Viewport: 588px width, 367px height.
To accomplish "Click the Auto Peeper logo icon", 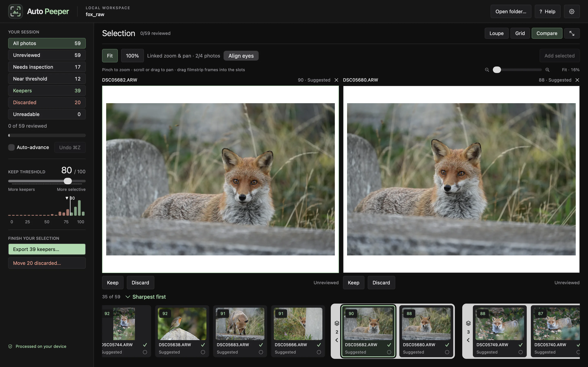I will [16, 11].
